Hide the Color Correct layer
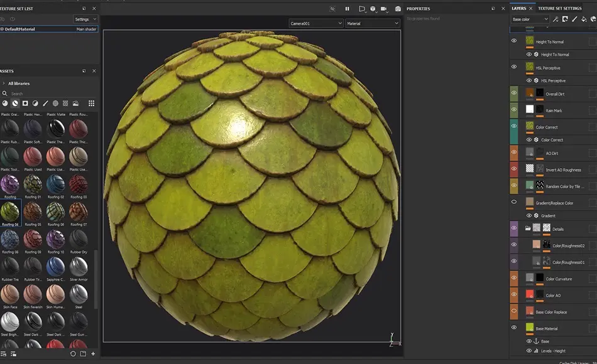597x364 pixels. click(x=513, y=126)
